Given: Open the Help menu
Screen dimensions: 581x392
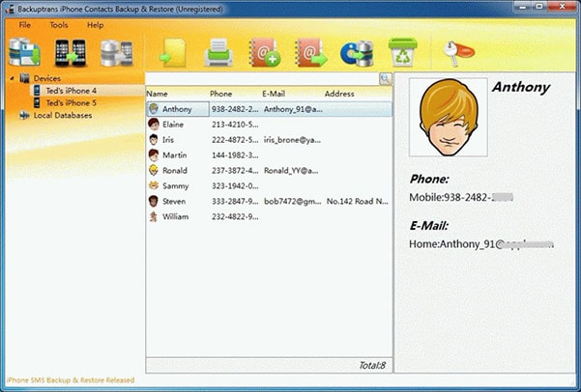Looking at the screenshot, I should tap(95, 24).
